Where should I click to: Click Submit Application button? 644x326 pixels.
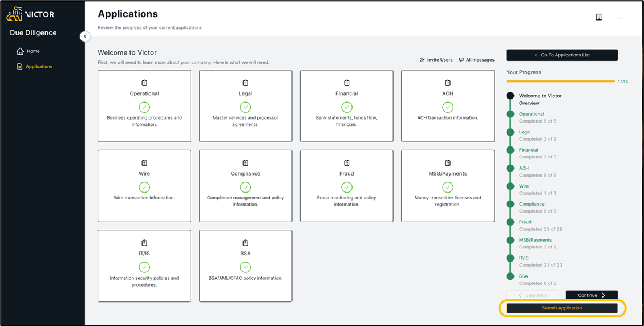(562, 308)
